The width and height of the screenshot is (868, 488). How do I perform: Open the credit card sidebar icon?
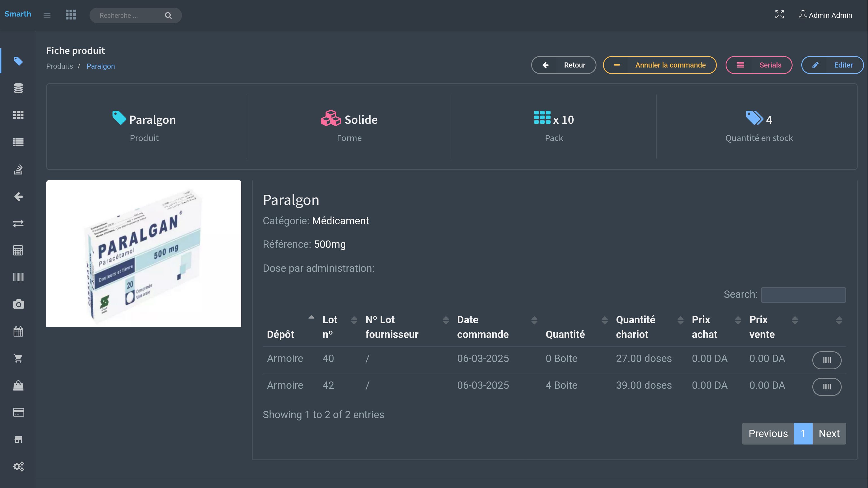[18, 412]
